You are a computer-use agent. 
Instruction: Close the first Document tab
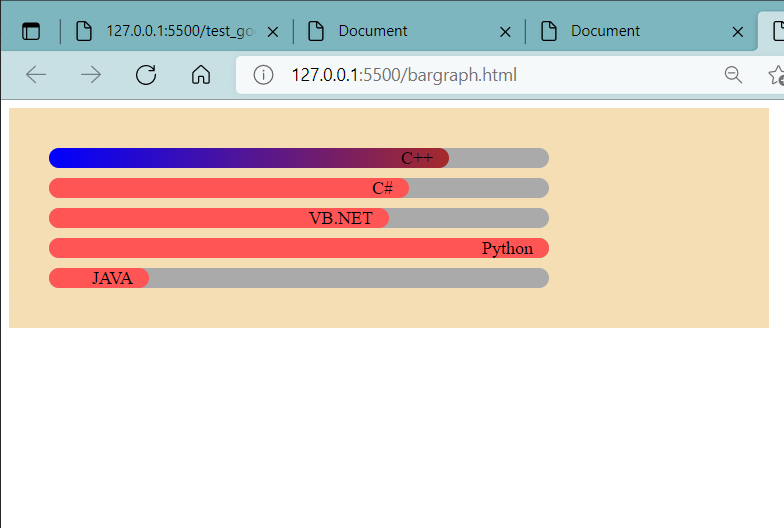[506, 32]
